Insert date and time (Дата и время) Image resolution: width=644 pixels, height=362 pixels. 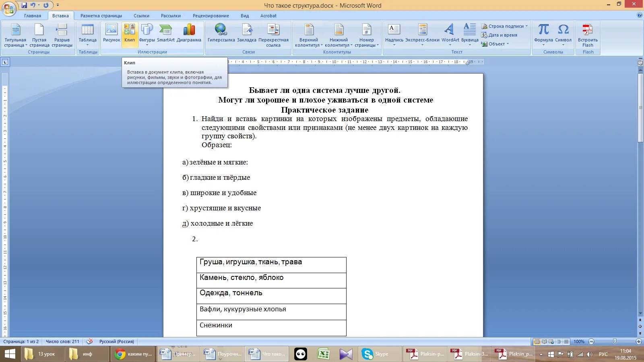coord(500,35)
